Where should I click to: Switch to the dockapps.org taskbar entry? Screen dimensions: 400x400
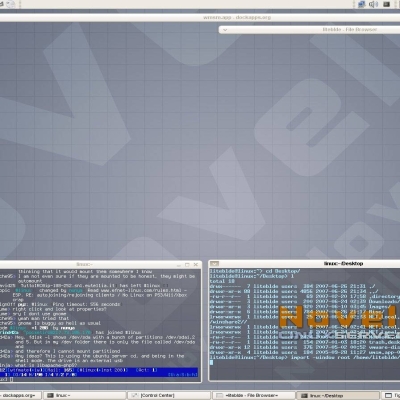pos(20,396)
